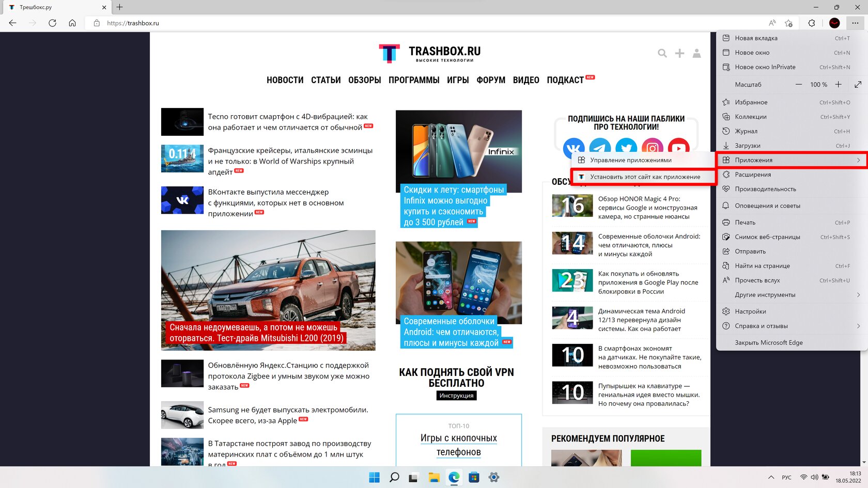Open Mitsubishi L200 test-drive thumbnail

click(x=268, y=290)
